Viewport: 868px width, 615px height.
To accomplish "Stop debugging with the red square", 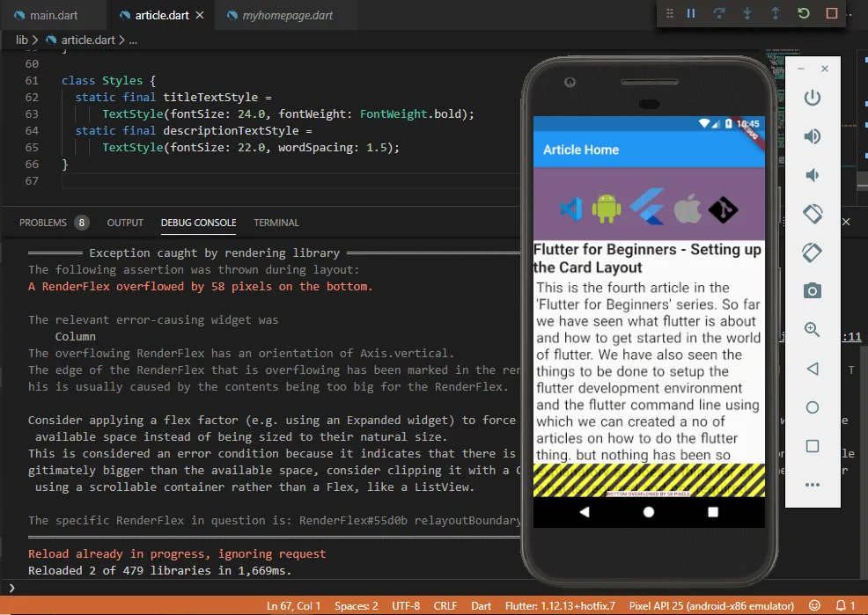I will point(832,13).
